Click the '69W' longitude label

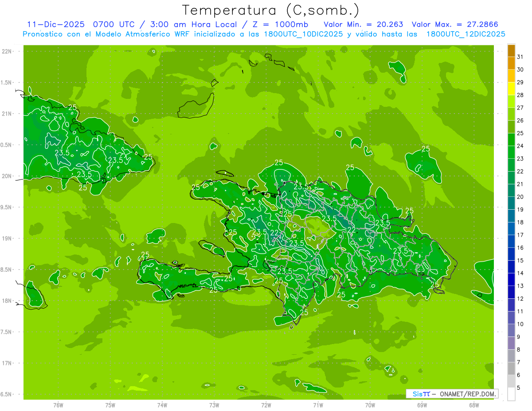[422, 405]
